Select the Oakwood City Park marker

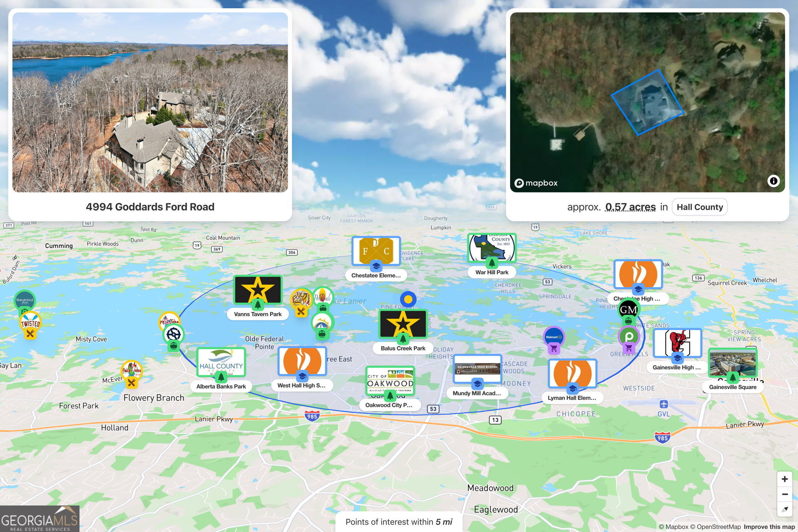point(390,380)
